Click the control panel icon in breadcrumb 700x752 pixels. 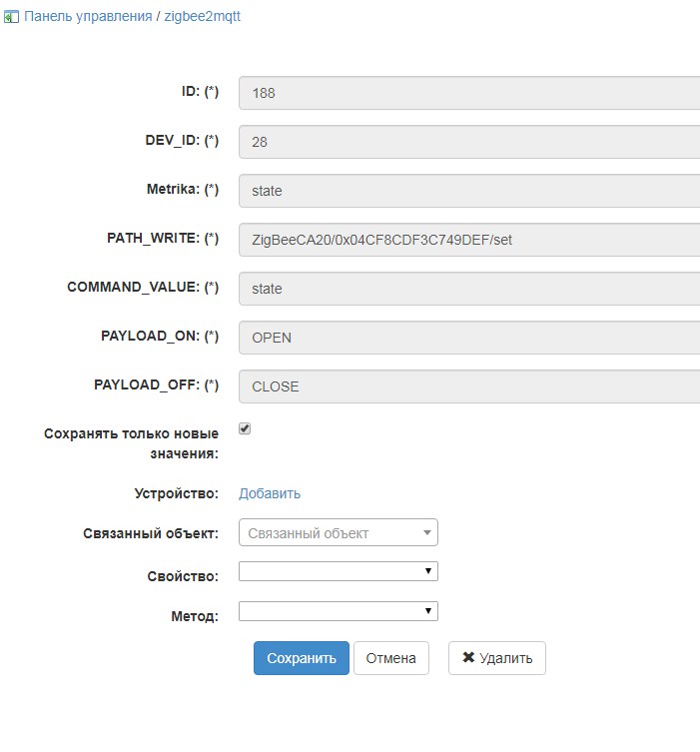tap(11, 17)
